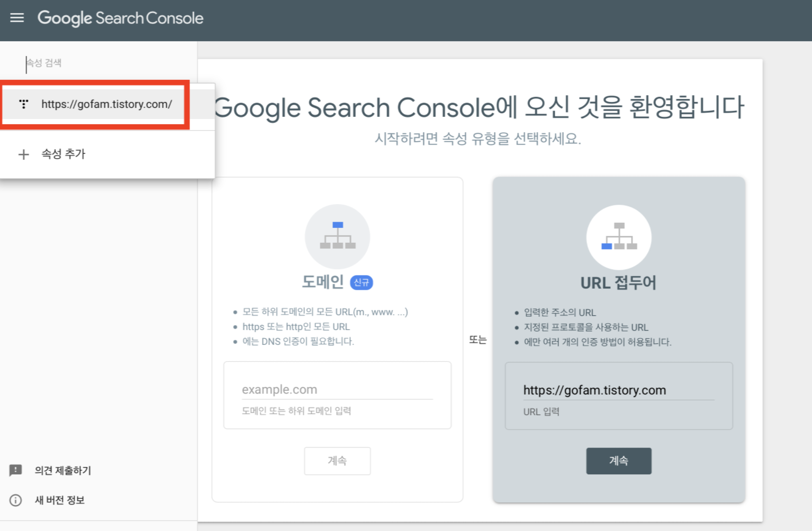The image size is (812, 531).
Task: Click '에만 여러 개의 인증 방법이 허용됩니다.' bullet
Action: (598, 342)
